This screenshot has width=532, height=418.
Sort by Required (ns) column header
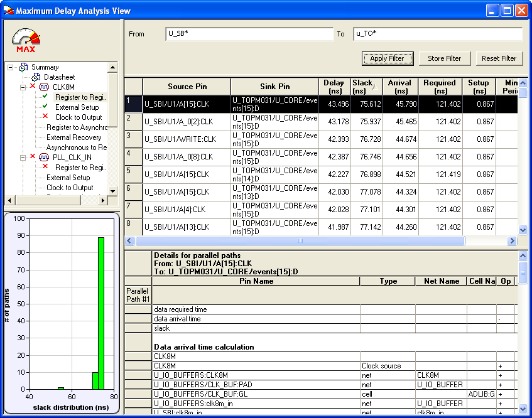click(440, 87)
